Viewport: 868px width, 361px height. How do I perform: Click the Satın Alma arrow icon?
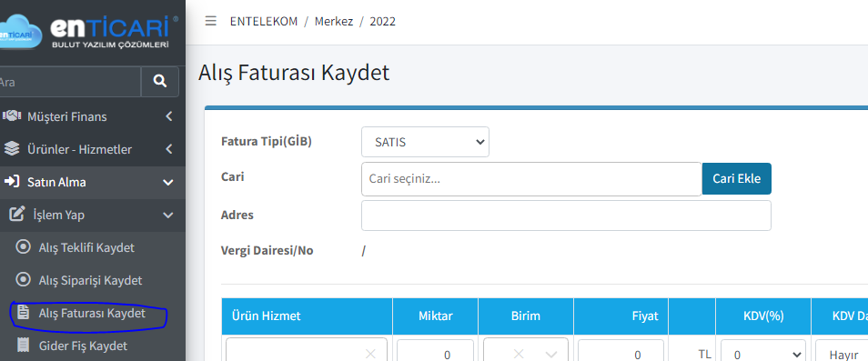(12, 181)
